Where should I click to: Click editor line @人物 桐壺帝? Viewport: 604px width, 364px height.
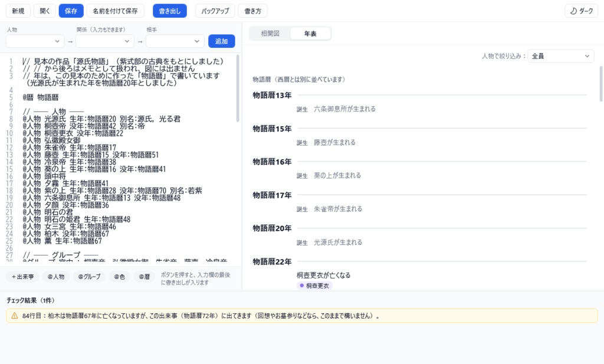pos(84,126)
